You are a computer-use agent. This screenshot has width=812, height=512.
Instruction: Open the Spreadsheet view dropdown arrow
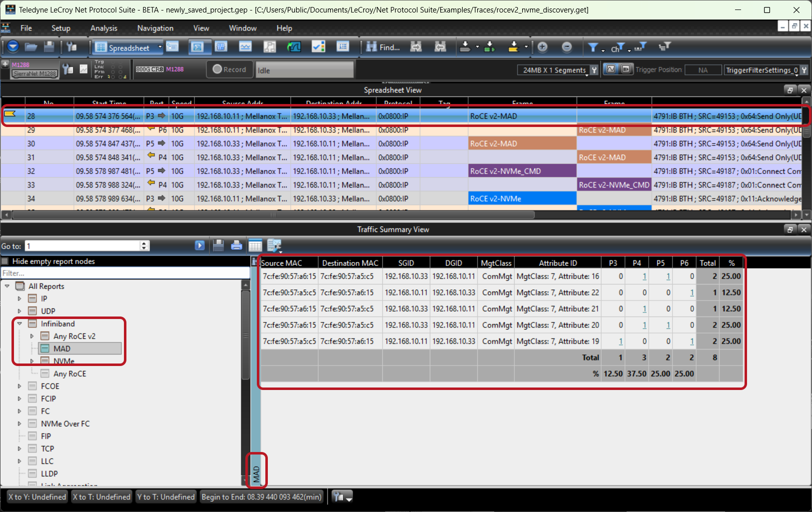pos(160,47)
